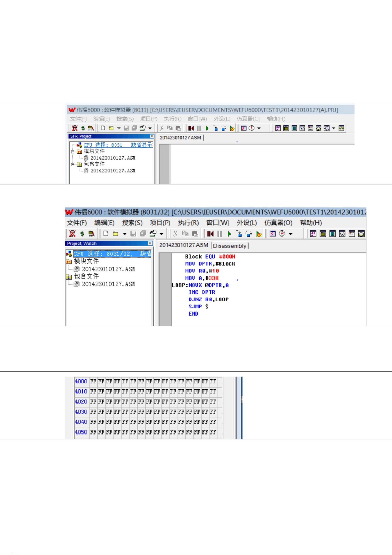
Task: Open dropdown arrow next to Open in 8031/32 window
Action: pyautogui.click(x=125, y=234)
